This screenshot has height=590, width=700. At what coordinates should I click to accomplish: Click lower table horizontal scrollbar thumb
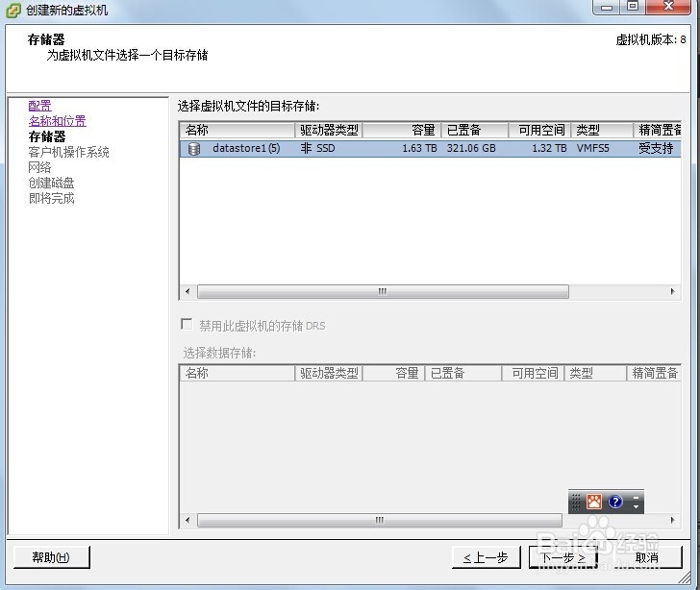[x=380, y=520]
